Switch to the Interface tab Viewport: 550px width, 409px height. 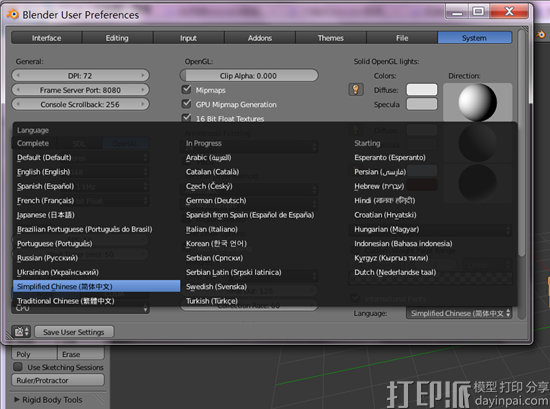coord(46,38)
